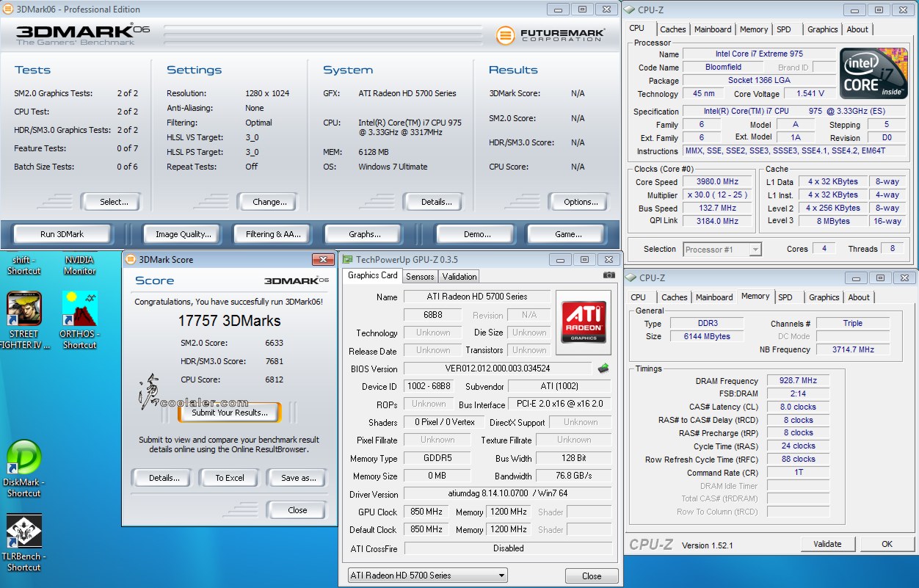The image size is (919, 588).
Task: Click the 3DMark06 title bar icon
Action: point(7,10)
